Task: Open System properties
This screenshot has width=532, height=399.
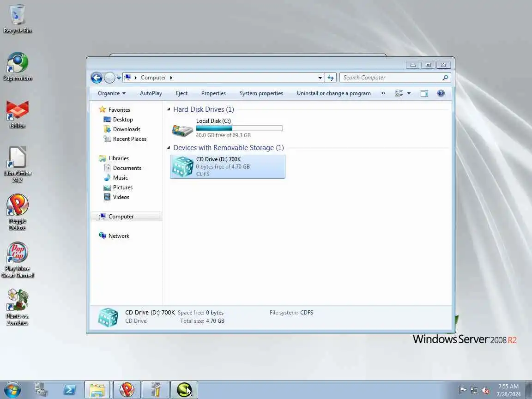Action: click(x=261, y=93)
